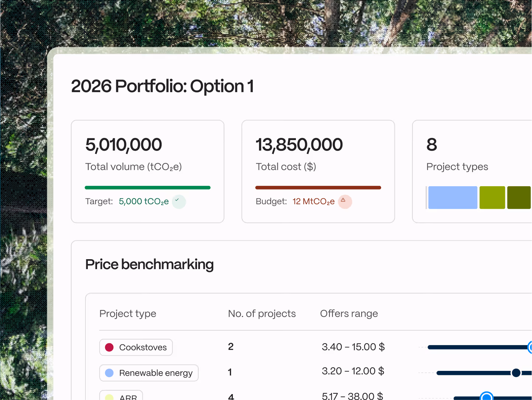The width and height of the screenshot is (532, 400).
Task: Click the Renewable energy project count '1'
Action: point(230,372)
